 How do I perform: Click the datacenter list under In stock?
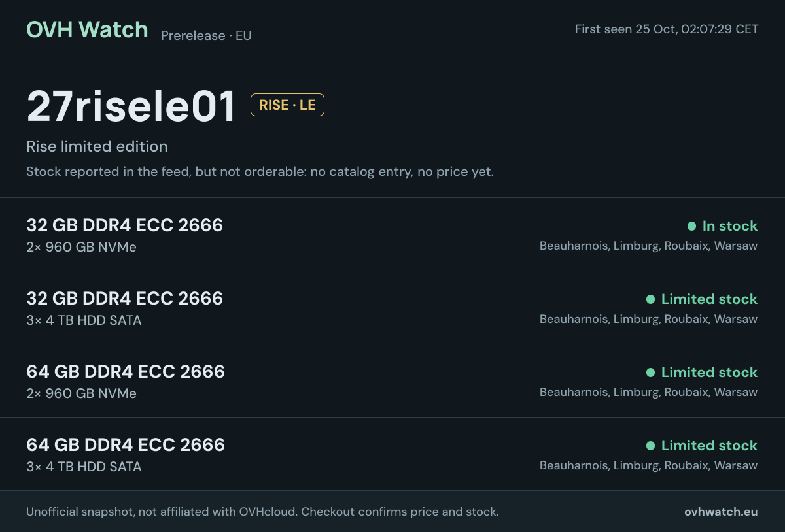[648, 246]
